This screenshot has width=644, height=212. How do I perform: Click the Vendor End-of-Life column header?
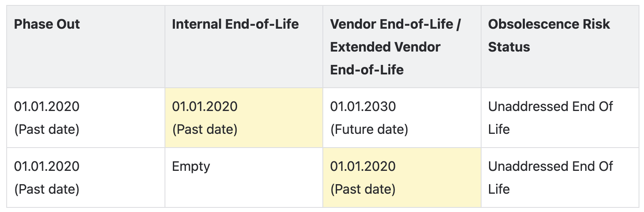point(402,47)
